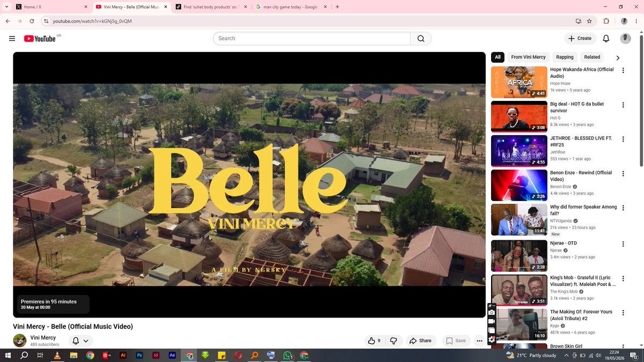Open the Benon Enze Rewind thumbnail
The image size is (644, 362).
coord(519,185)
